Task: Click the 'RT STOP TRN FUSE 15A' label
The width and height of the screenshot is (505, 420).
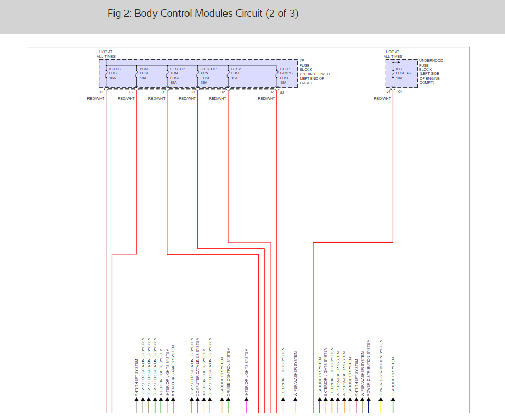Action: click(208, 75)
